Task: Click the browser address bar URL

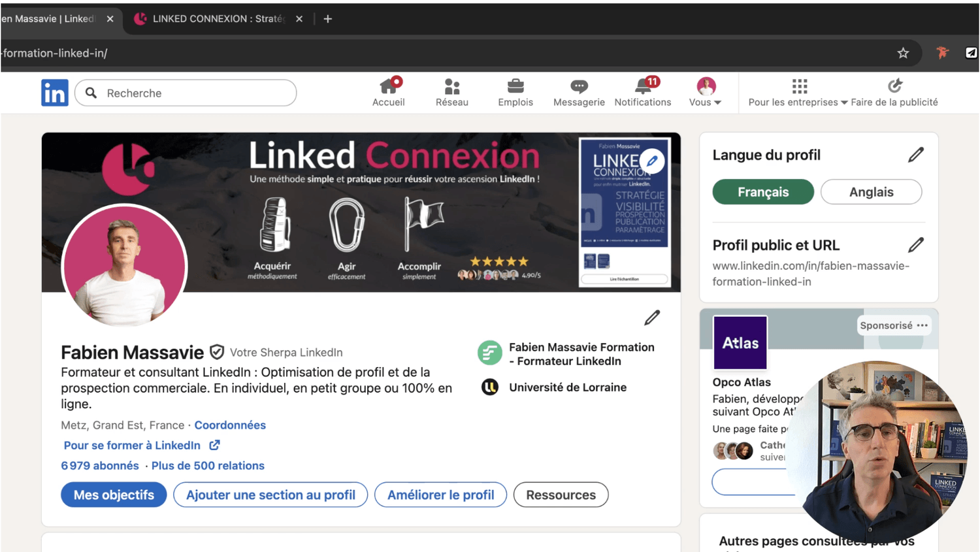Action: 54,53
